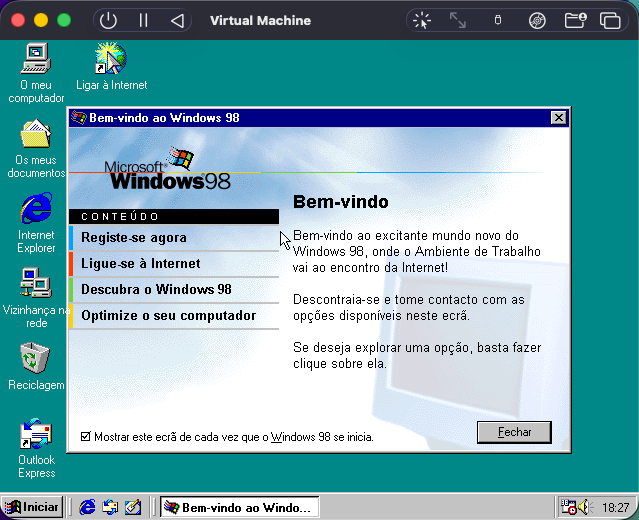
Task: Open the Iniciar start menu
Action: (x=32, y=507)
